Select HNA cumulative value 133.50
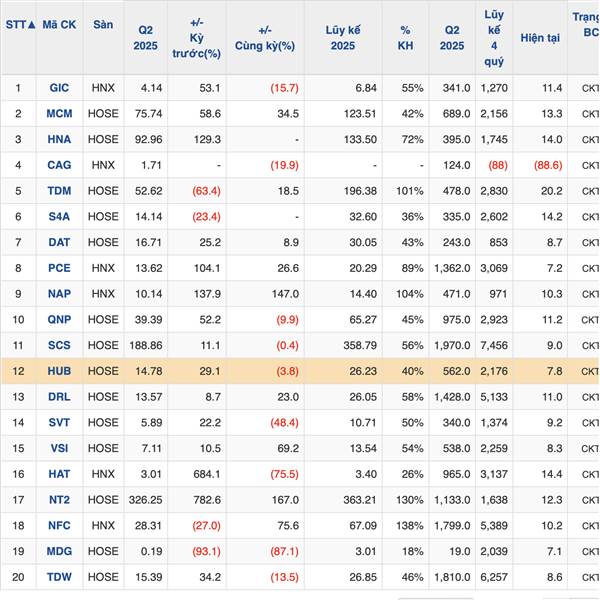Viewport: 600px width, 600px height. click(x=360, y=139)
